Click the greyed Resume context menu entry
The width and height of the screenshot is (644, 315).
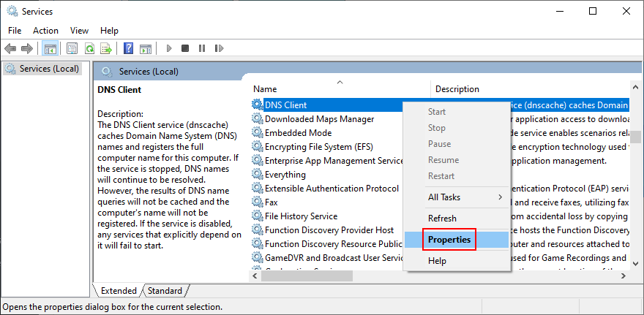(x=457, y=160)
